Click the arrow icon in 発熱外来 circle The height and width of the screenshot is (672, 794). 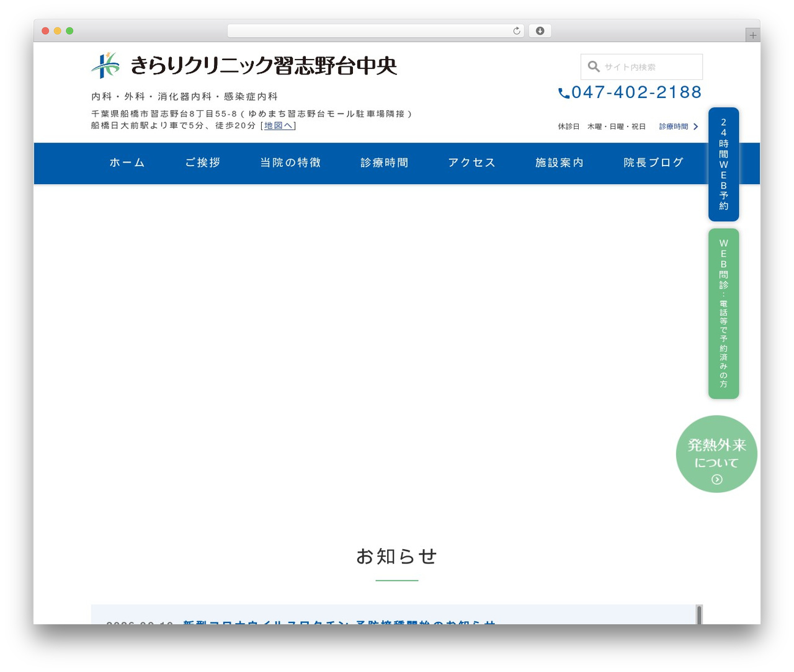(717, 479)
